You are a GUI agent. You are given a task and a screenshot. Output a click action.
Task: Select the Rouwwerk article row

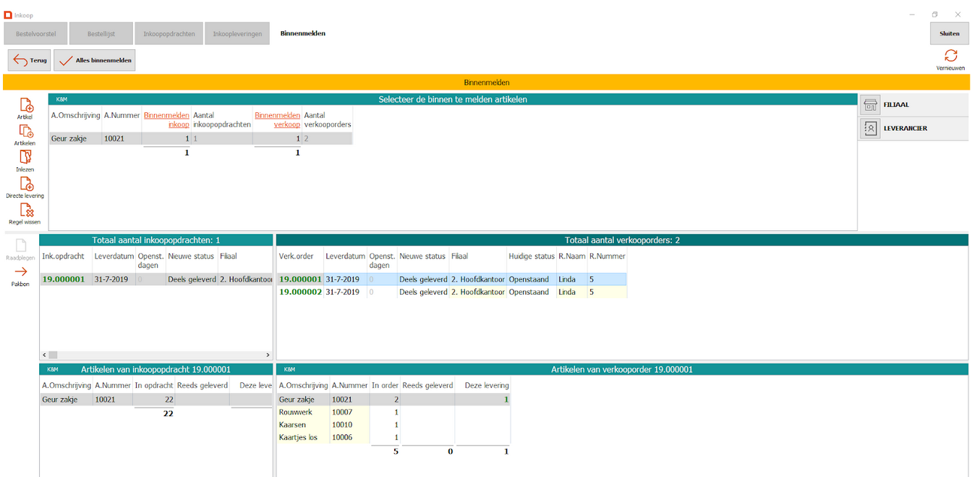(295, 412)
